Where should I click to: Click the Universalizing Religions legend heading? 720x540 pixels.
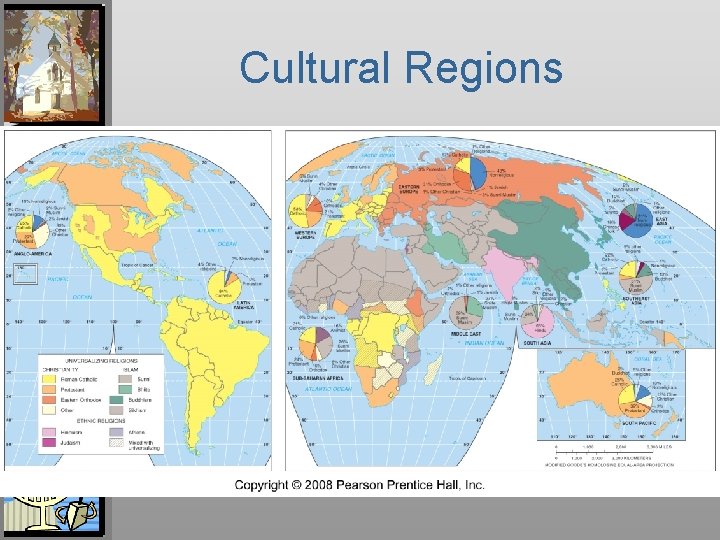click(x=101, y=361)
